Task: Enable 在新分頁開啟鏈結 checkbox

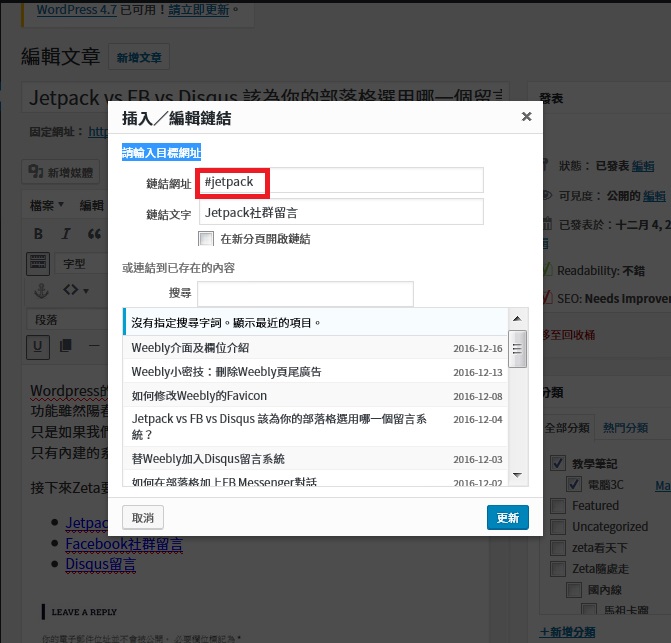Action: coord(206,239)
